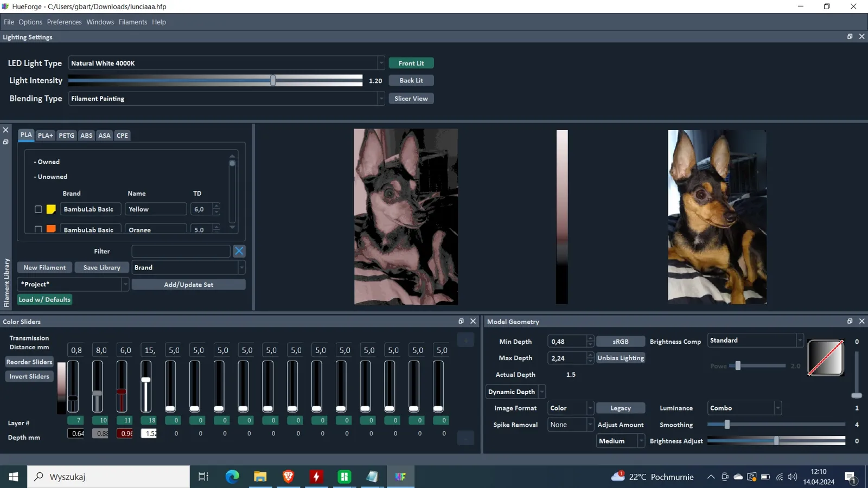Open the Filaments menu

(x=133, y=22)
